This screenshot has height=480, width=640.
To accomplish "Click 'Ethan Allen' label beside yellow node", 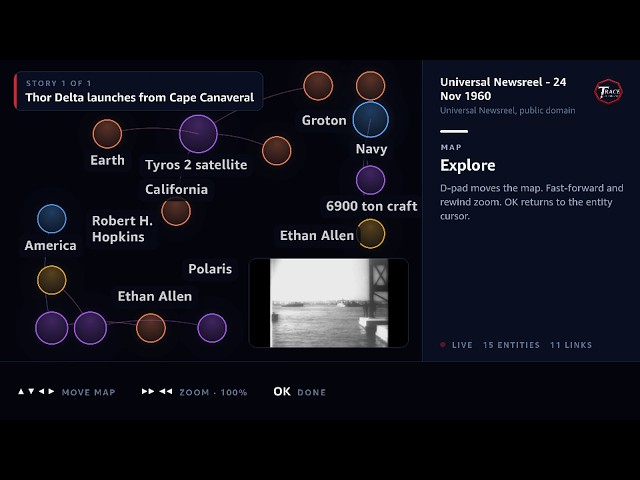I will (317, 236).
